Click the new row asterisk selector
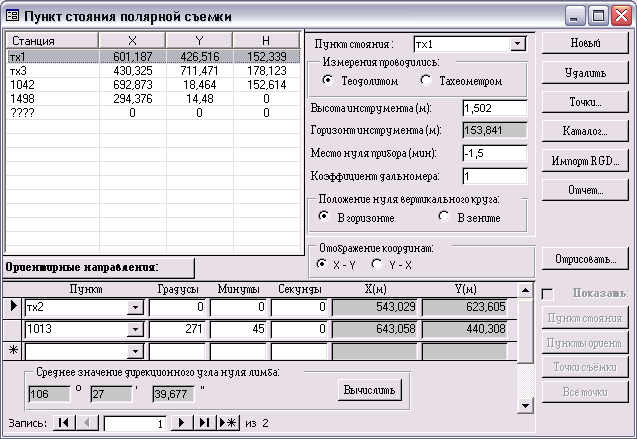The image size is (637, 439). point(12,352)
